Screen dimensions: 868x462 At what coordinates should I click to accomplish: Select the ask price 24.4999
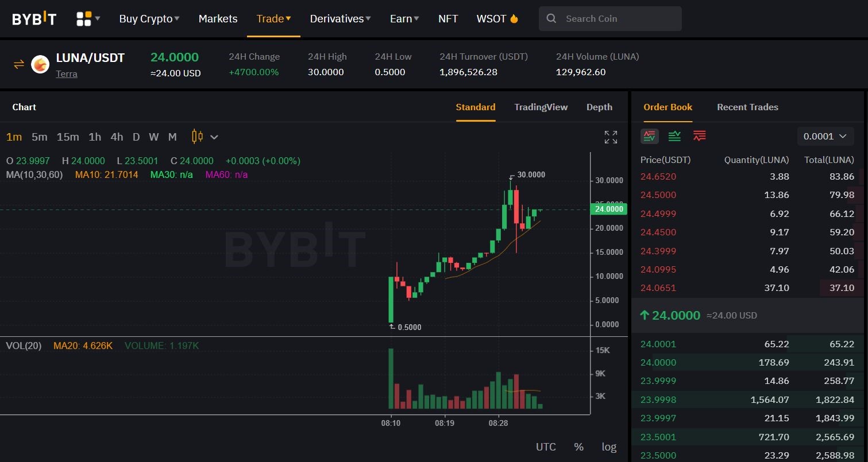tap(658, 214)
